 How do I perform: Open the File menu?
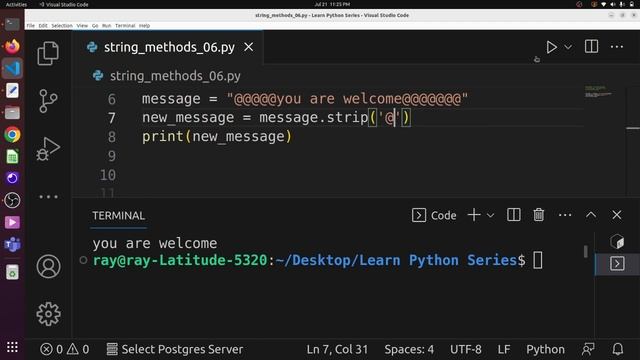pyautogui.click(x=31, y=26)
